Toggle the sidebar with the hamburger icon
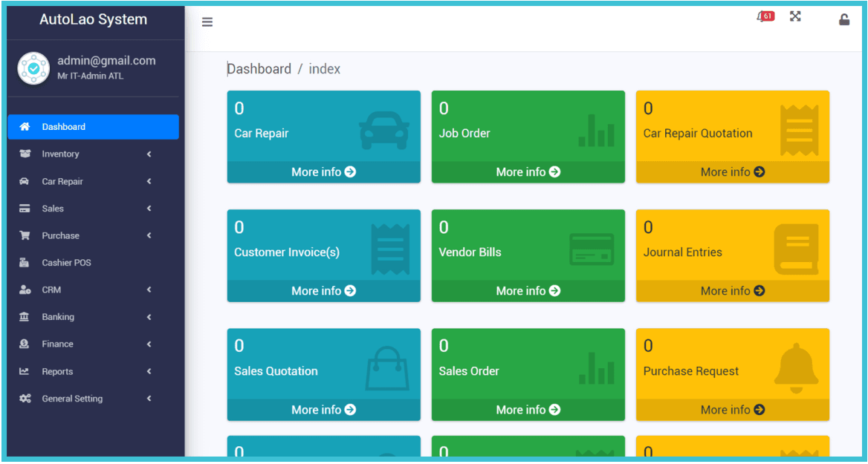This screenshot has height=464, width=868. tap(207, 22)
